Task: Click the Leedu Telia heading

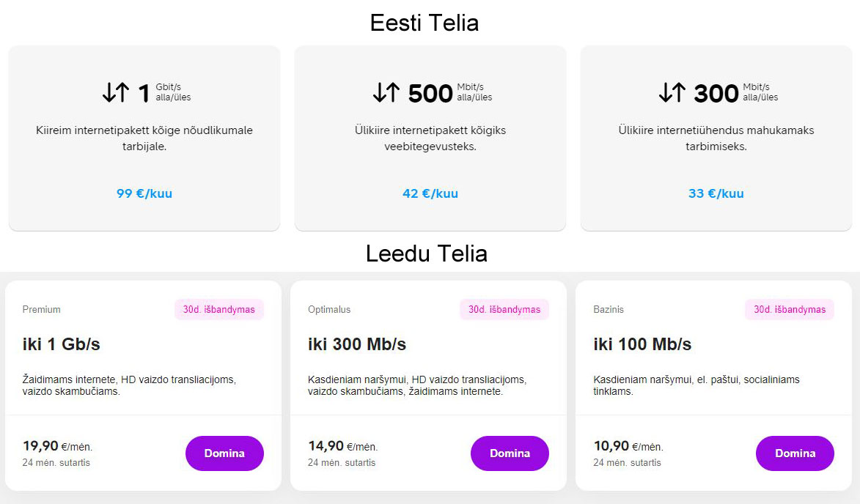Action: click(x=427, y=253)
